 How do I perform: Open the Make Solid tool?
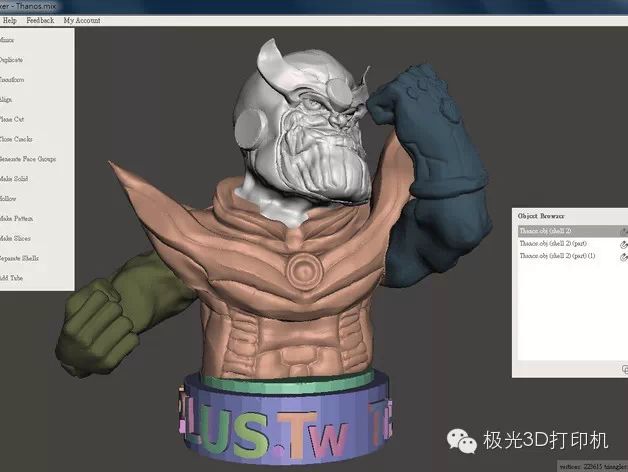pyautogui.click(x=14, y=179)
